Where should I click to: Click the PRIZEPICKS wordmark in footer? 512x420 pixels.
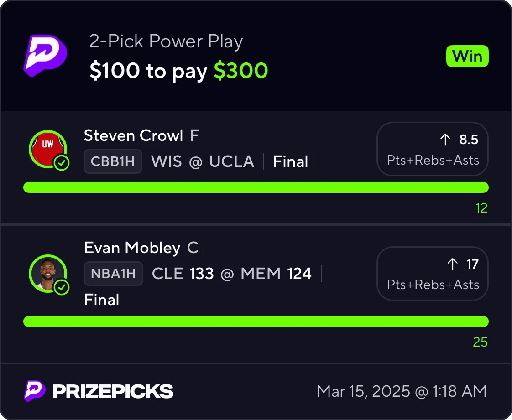click(x=113, y=391)
